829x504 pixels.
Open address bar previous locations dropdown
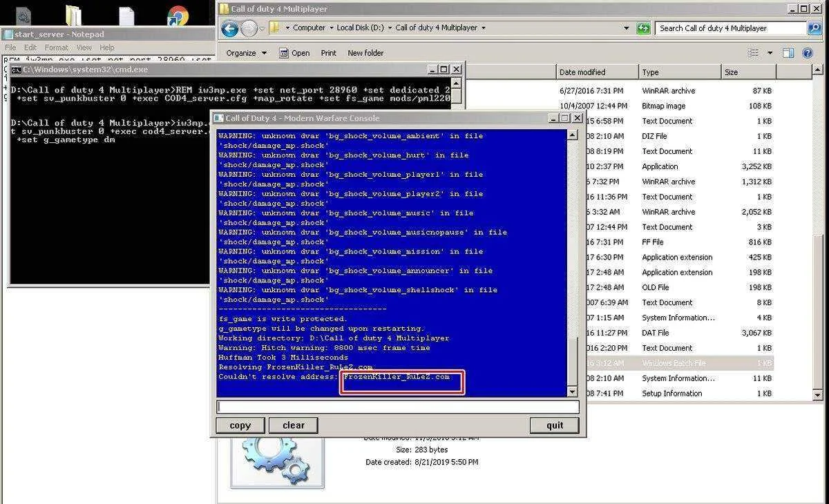point(627,28)
